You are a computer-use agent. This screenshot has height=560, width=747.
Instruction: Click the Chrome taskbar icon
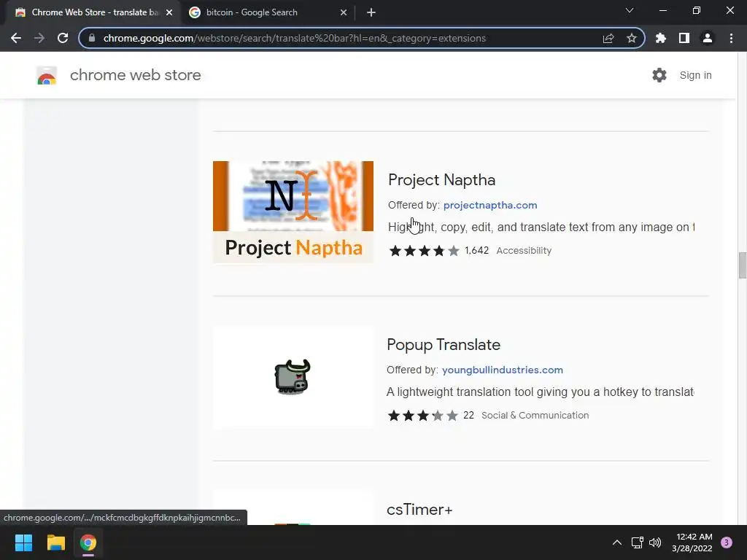pos(88,542)
